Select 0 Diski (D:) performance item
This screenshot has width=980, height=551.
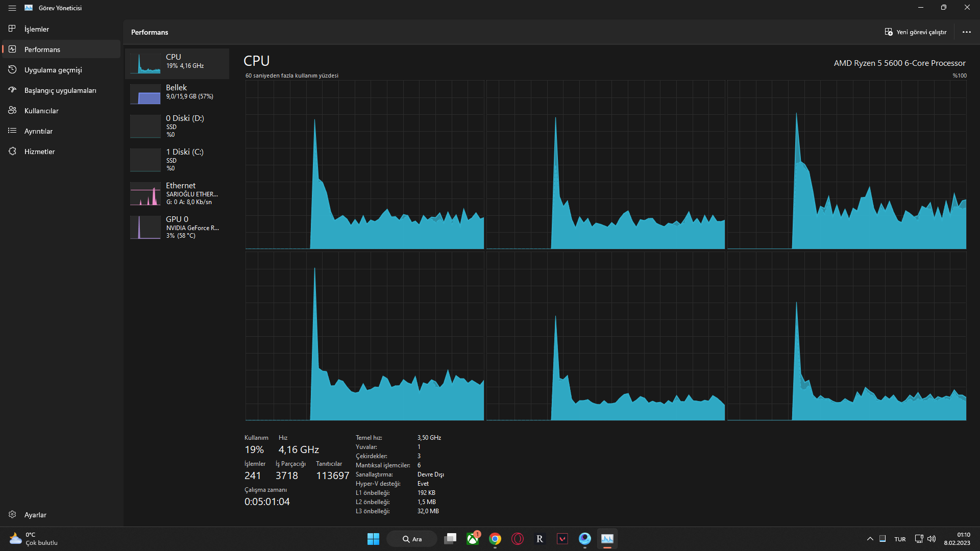(x=177, y=126)
